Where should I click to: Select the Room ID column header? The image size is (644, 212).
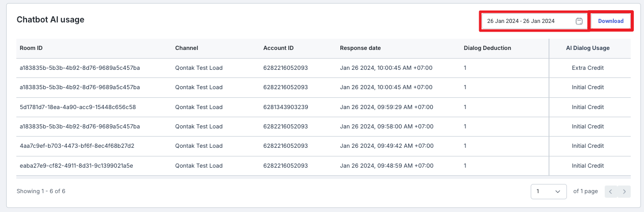31,48
